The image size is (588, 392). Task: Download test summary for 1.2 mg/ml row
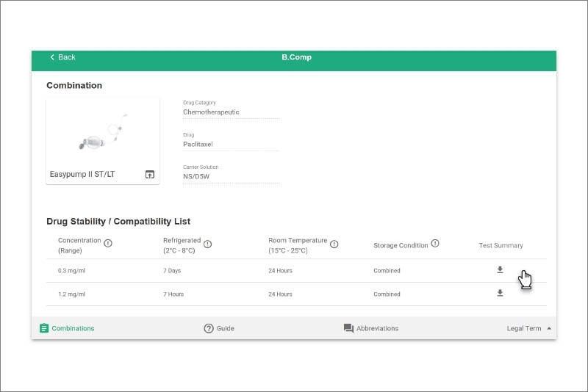pos(500,293)
